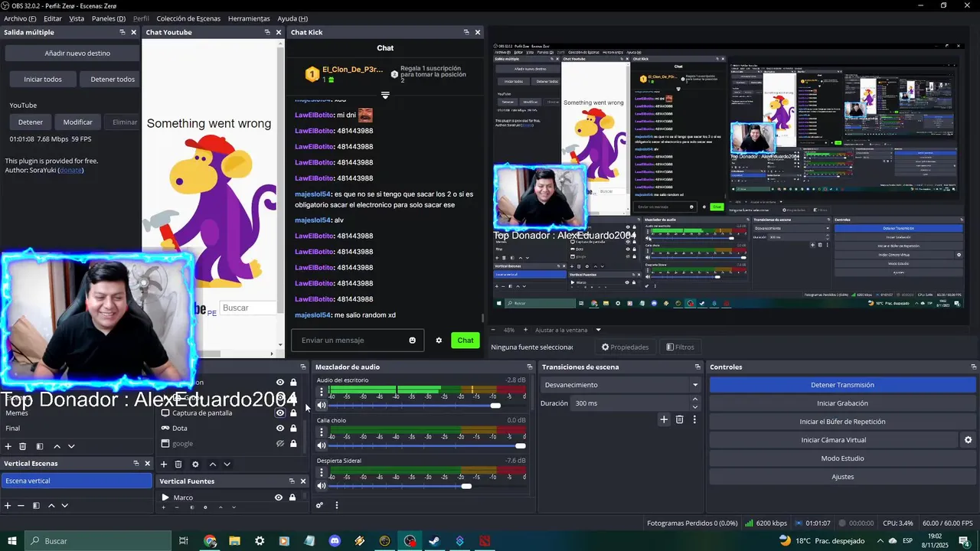
Task: Hide the Marco vertical source
Action: tap(279, 497)
